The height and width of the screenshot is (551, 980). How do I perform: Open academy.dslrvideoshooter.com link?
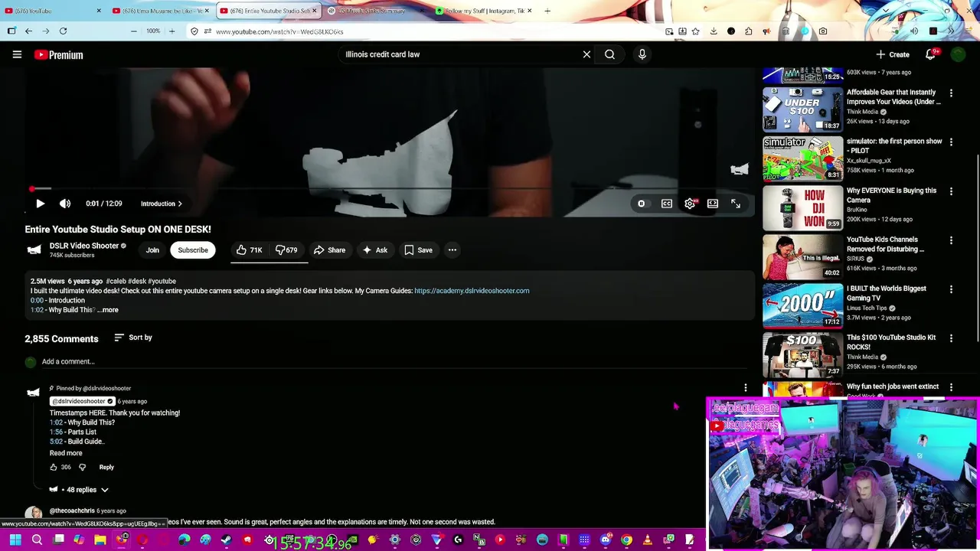[x=472, y=291]
